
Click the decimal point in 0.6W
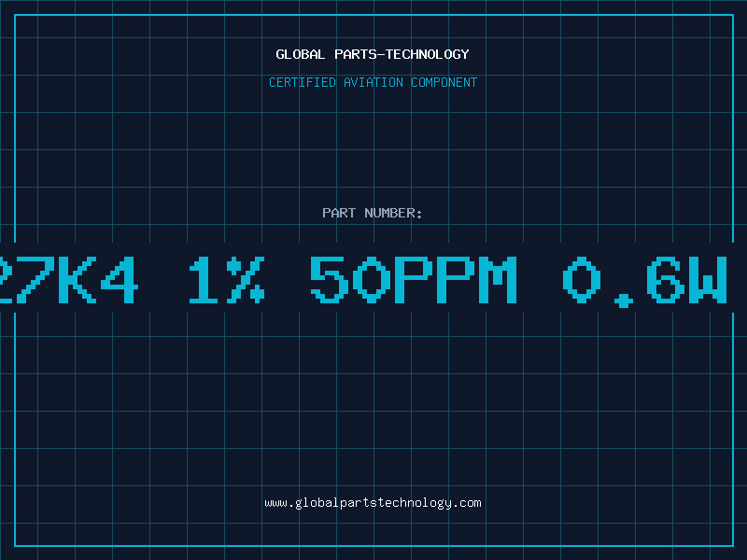[624, 301]
